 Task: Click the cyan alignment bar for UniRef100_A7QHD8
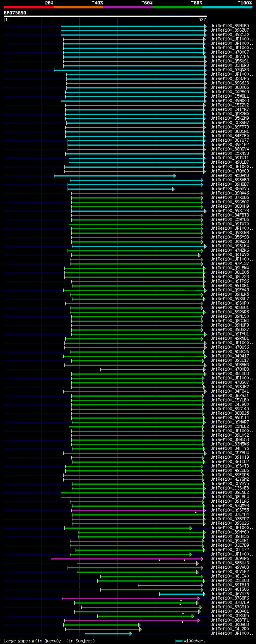click(x=153, y=369)
